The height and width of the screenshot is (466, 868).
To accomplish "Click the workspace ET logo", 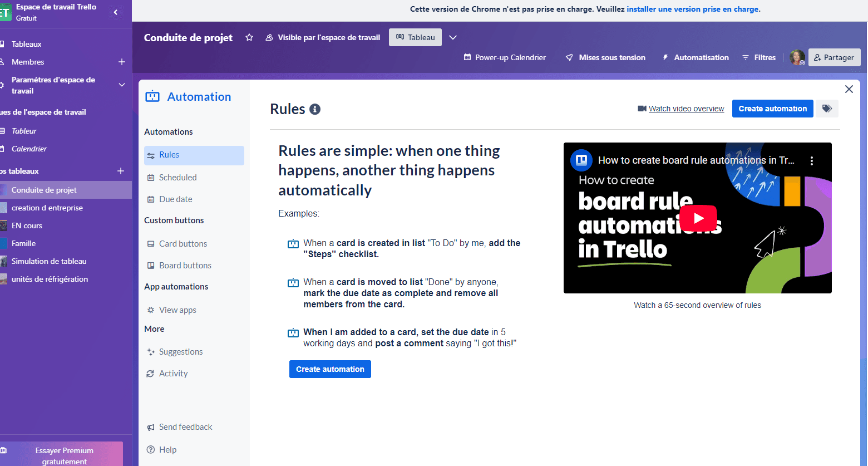I will point(4,12).
